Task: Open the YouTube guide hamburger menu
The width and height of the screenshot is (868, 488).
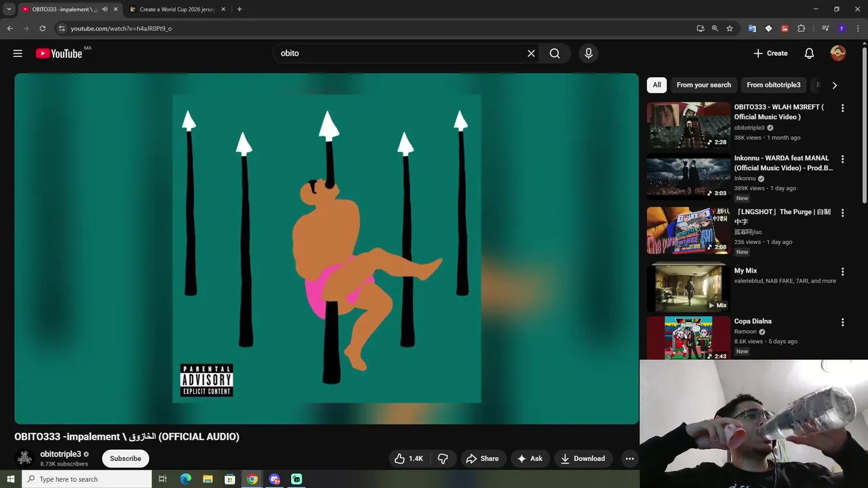Action: click(18, 54)
